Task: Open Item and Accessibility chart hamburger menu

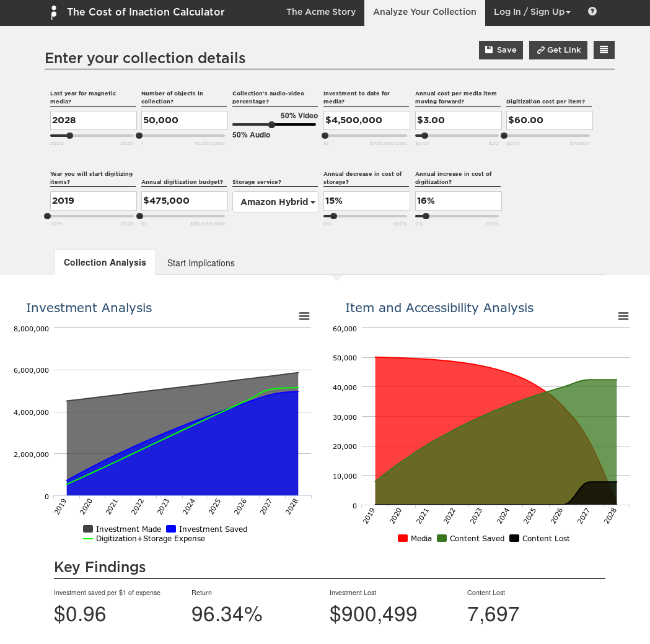Action: pyautogui.click(x=623, y=316)
